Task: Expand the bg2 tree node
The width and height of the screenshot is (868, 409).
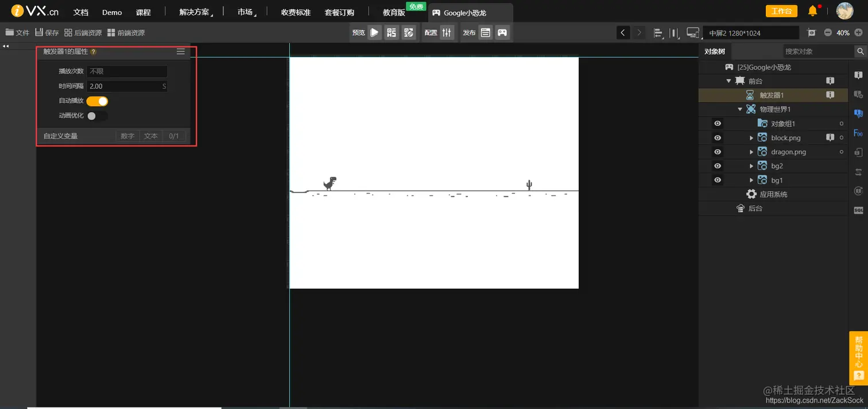Action: click(x=751, y=166)
